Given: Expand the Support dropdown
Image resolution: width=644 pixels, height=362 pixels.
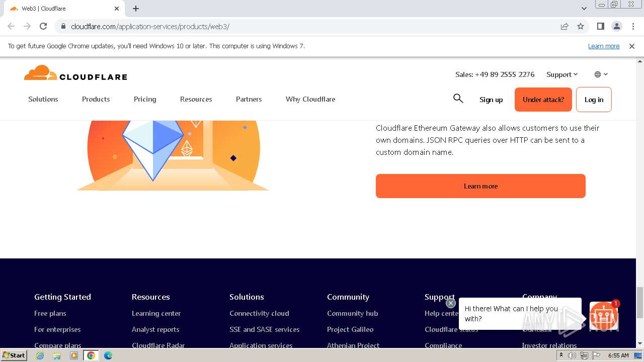Looking at the screenshot, I should [x=562, y=74].
